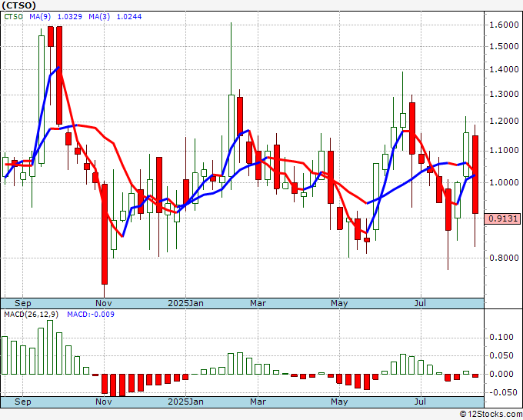Click the 1.1000 price axis label
523x420 pixels.
coord(504,150)
